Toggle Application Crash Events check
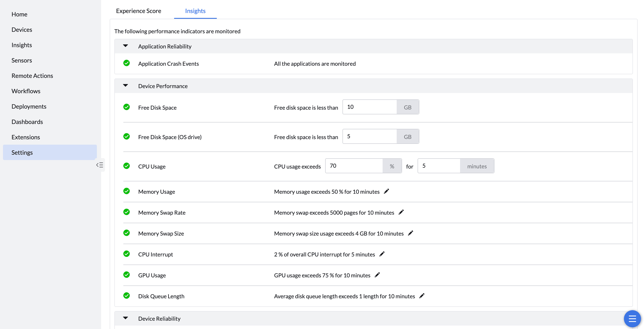Viewport: 644px width, 329px height. pyautogui.click(x=127, y=63)
